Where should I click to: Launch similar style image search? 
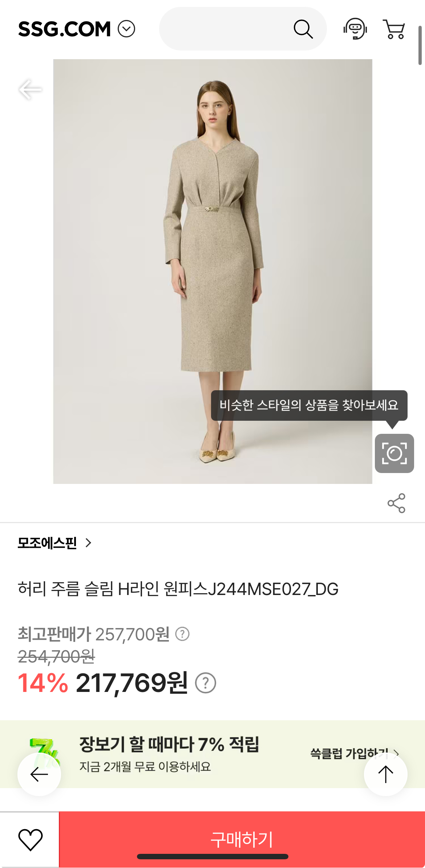394,453
